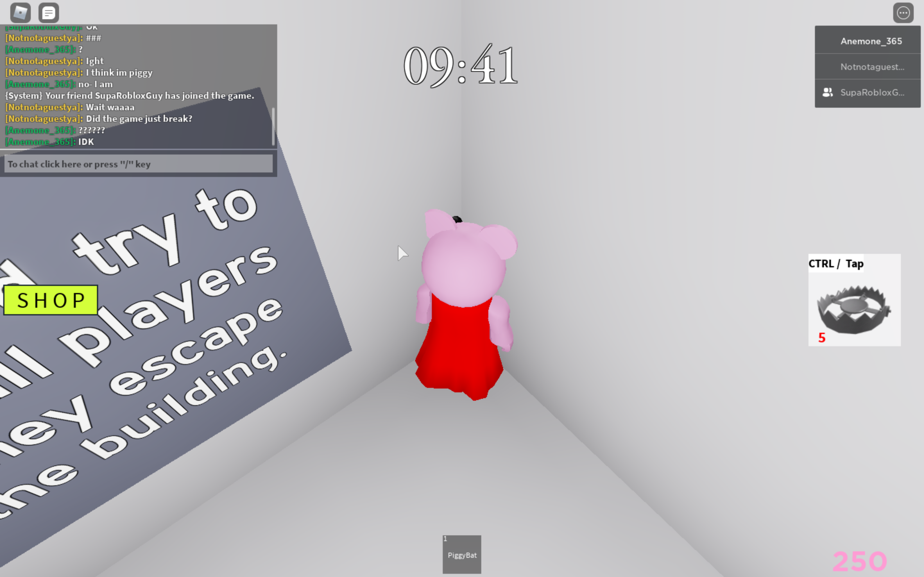Viewport: 924px width, 577px height.
Task: Click the SupaRobloxG player icon
Action: pyautogui.click(x=827, y=92)
